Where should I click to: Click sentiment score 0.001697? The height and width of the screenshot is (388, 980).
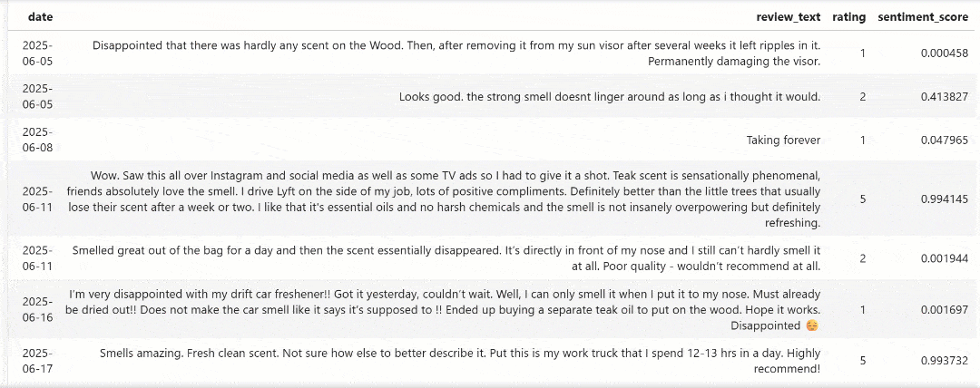944,309
